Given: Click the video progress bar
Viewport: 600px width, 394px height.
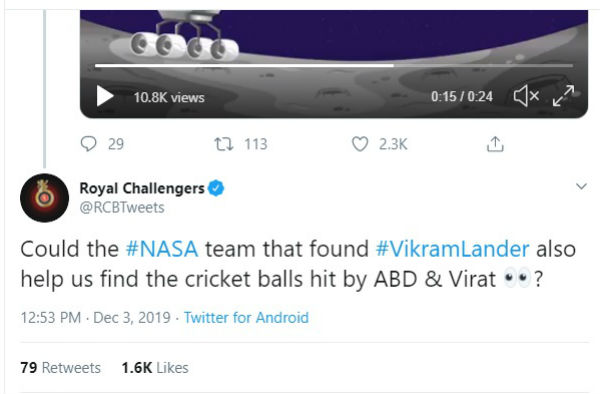Looking at the screenshot, I should click(334, 66).
